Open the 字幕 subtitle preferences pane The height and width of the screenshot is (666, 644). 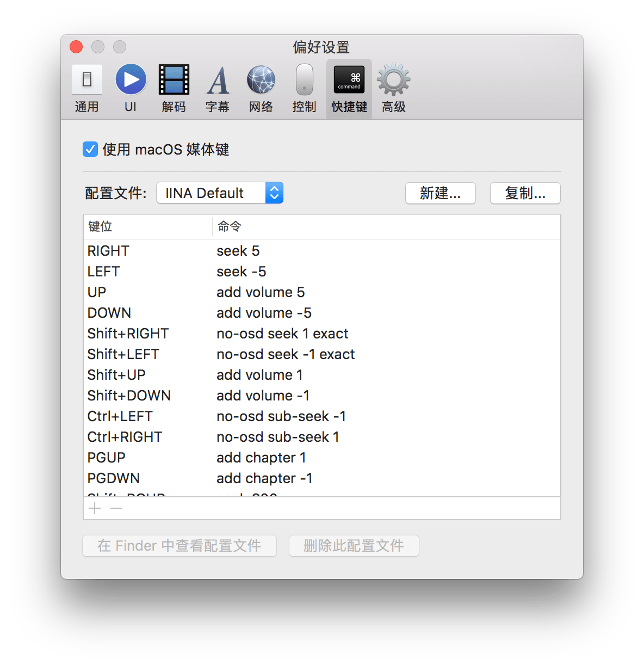coord(218,89)
